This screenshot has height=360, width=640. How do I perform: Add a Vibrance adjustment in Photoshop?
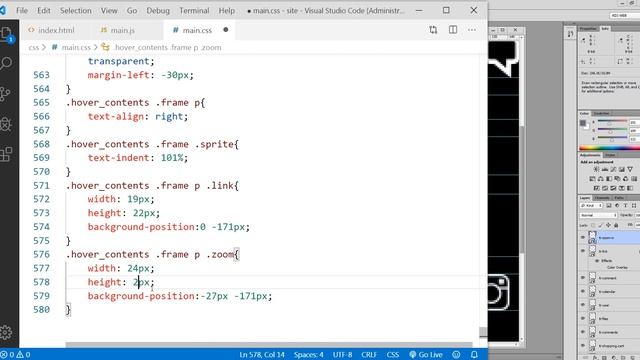[630, 169]
